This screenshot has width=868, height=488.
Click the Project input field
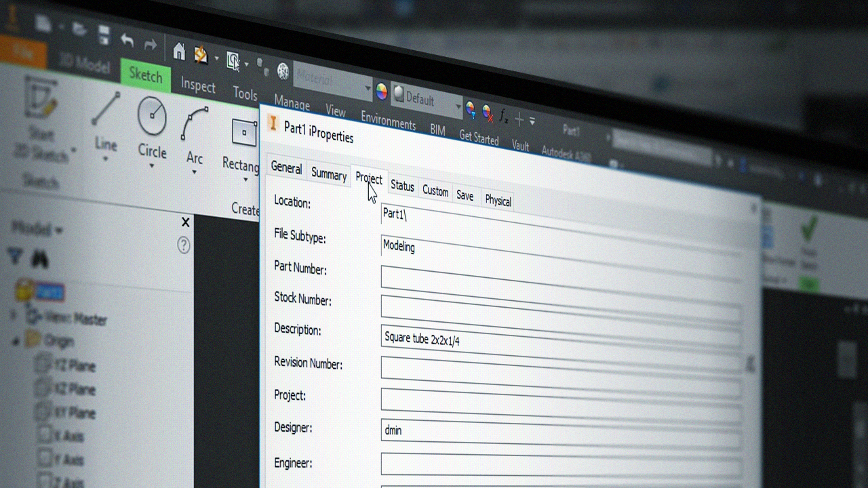(x=560, y=406)
